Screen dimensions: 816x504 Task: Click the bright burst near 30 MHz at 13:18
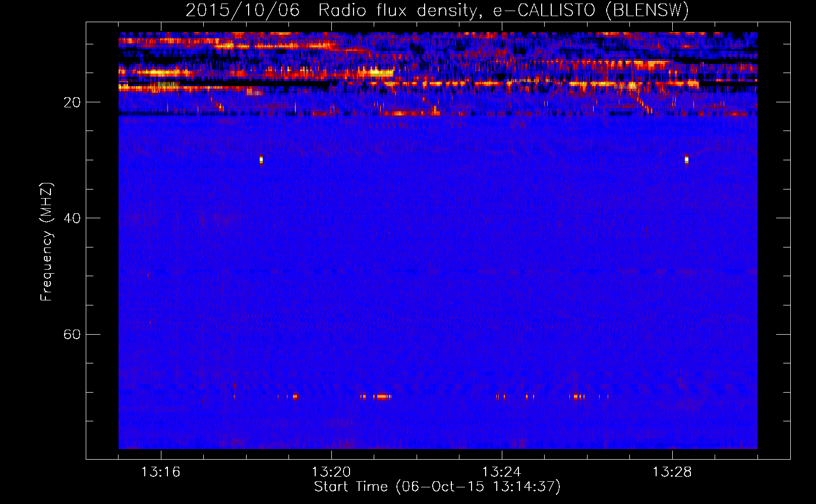(261, 160)
